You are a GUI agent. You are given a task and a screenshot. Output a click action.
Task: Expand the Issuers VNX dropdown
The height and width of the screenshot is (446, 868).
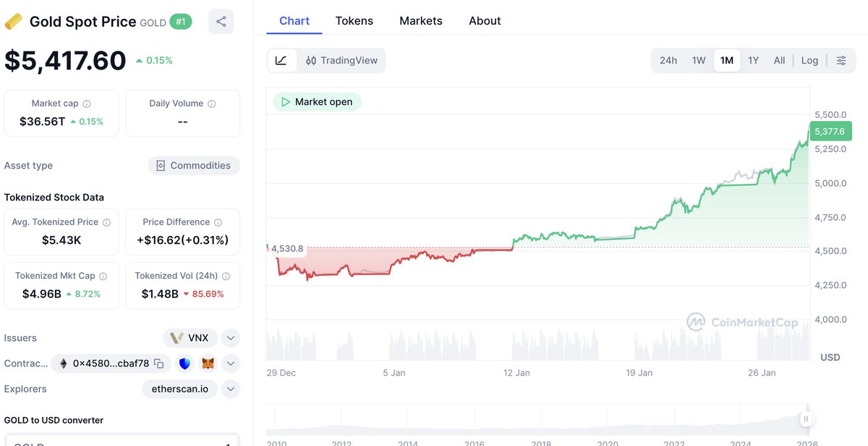pyautogui.click(x=230, y=338)
